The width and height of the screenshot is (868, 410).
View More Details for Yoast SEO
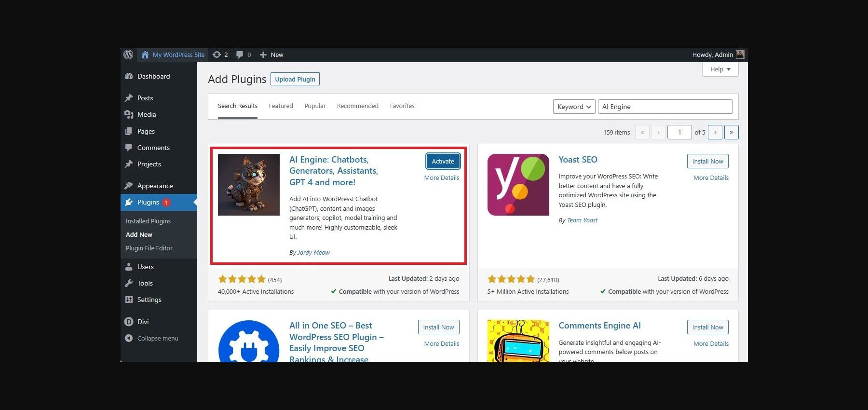pos(711,178)
